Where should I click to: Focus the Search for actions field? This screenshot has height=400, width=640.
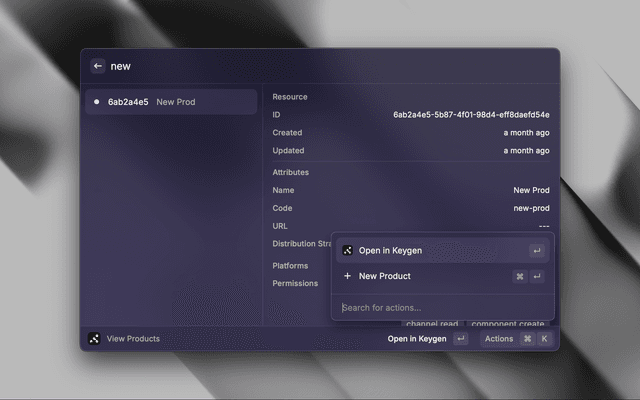(x=440, y=307)
